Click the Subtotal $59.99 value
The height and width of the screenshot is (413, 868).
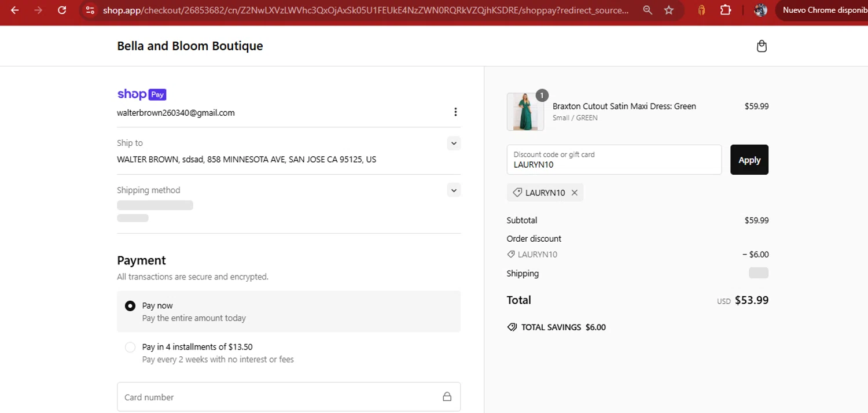756,220
